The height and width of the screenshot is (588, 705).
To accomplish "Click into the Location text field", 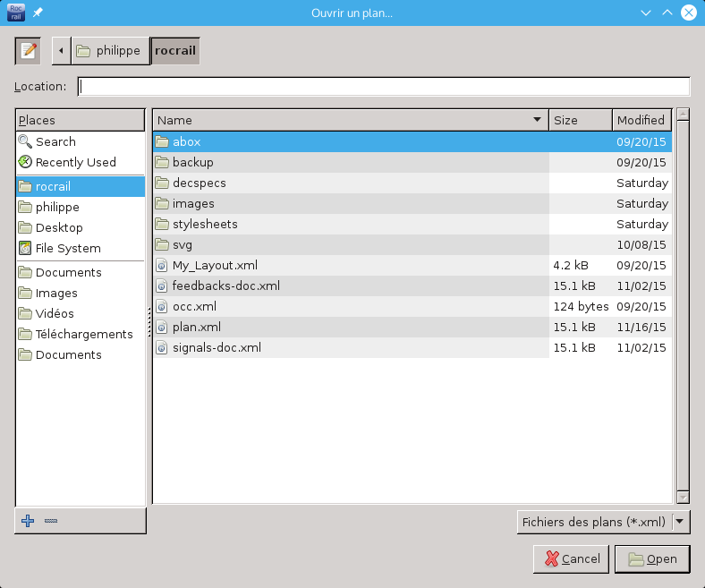I will pyautogui.click(x=384, y=87).
